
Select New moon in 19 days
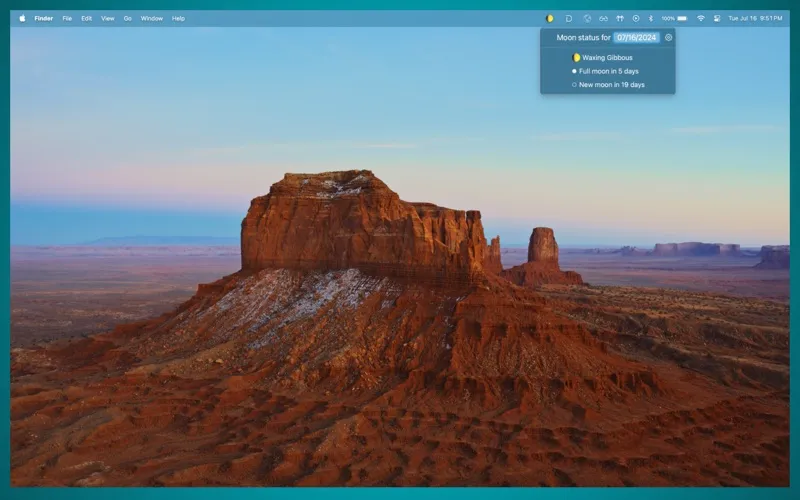click(607, 85)
